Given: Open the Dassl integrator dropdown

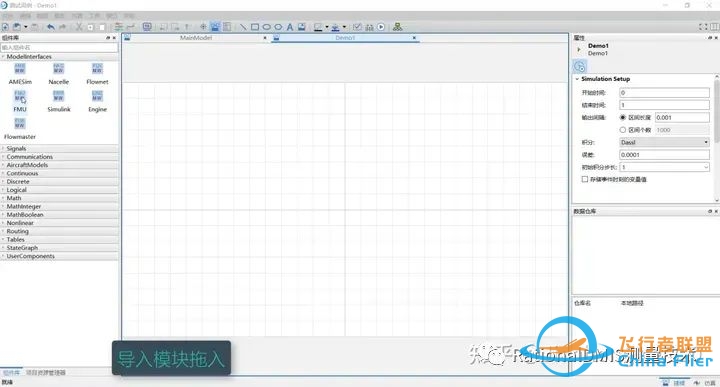Looking at the screenshot, I should (664, 142).
